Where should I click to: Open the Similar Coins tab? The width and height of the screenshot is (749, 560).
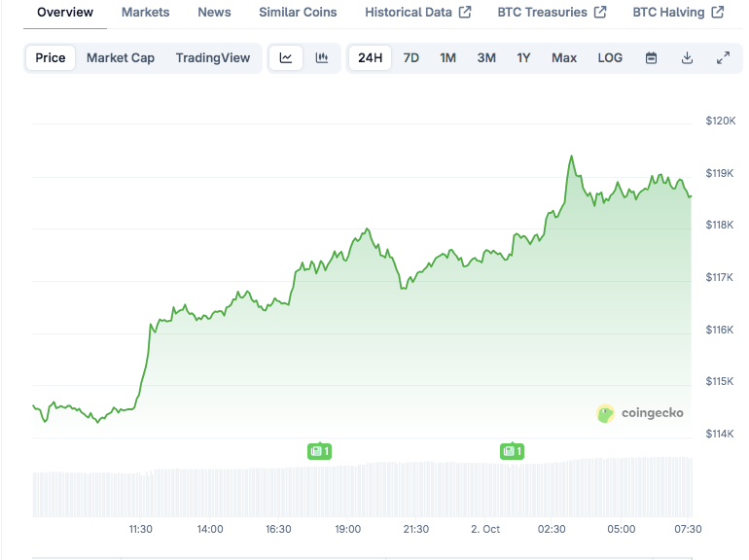[298, 13]
